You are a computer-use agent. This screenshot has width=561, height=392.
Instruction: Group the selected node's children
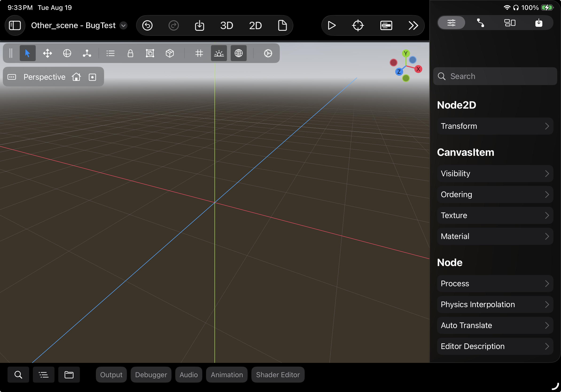tap(150, 53)
